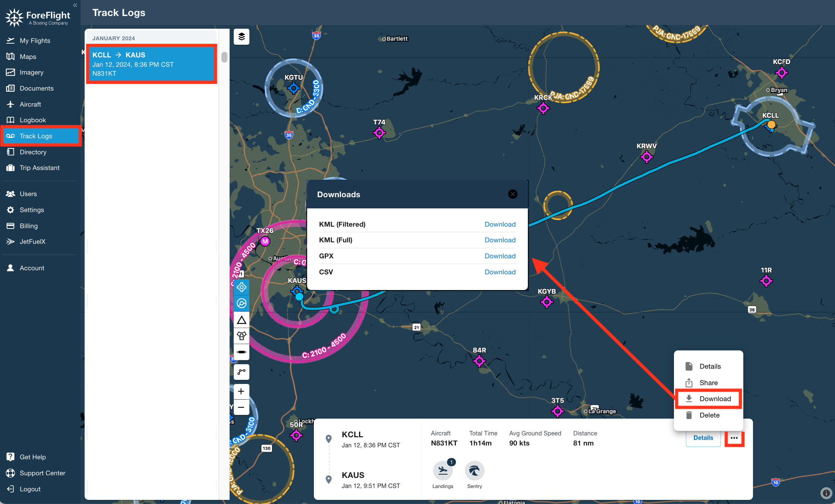Open Users page
This screenshot has width=835, height=504.
click(x=28, y=194)
